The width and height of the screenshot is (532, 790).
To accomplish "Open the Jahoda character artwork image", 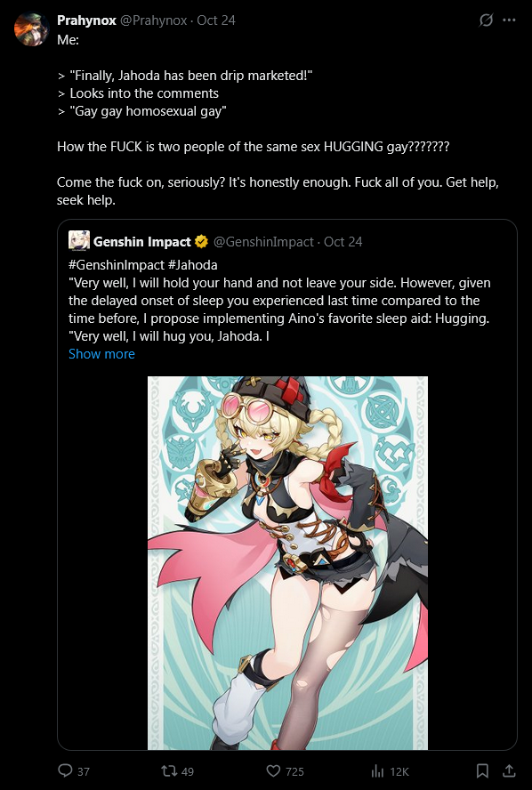I will tap(287, 563).
